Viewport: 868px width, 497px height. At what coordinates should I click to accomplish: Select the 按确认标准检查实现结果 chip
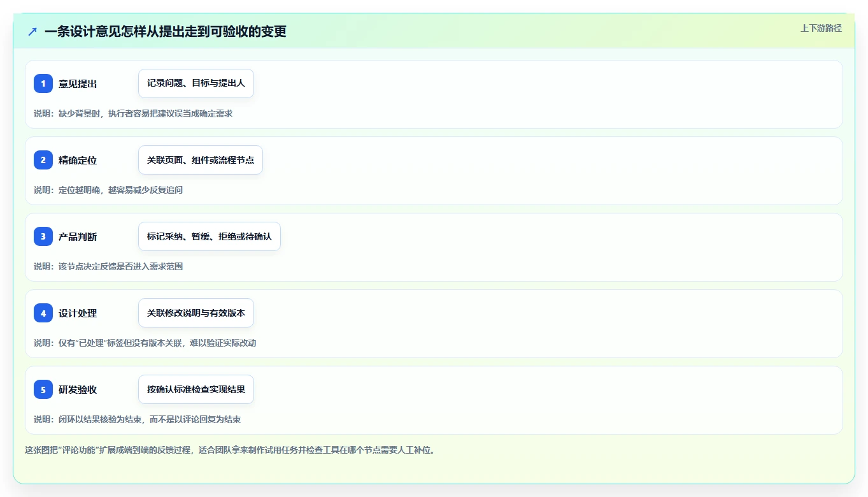(x=196, y=389)
